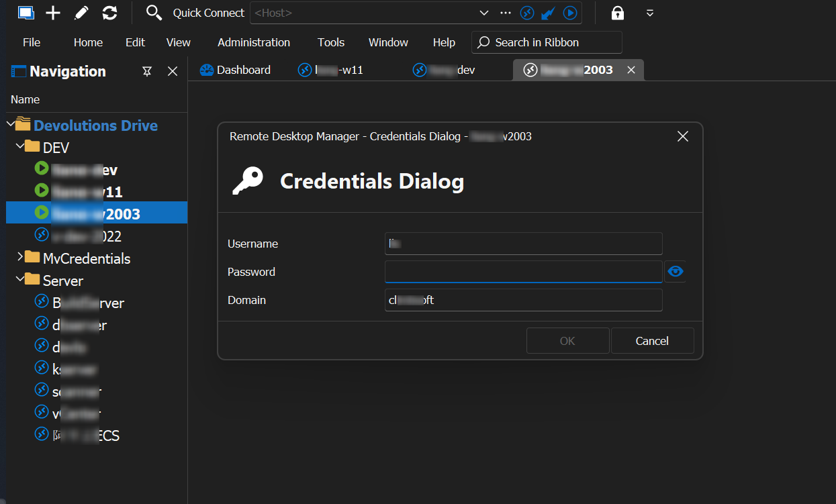Click the green play icon of entry ending dev

[x=42, y=169]
